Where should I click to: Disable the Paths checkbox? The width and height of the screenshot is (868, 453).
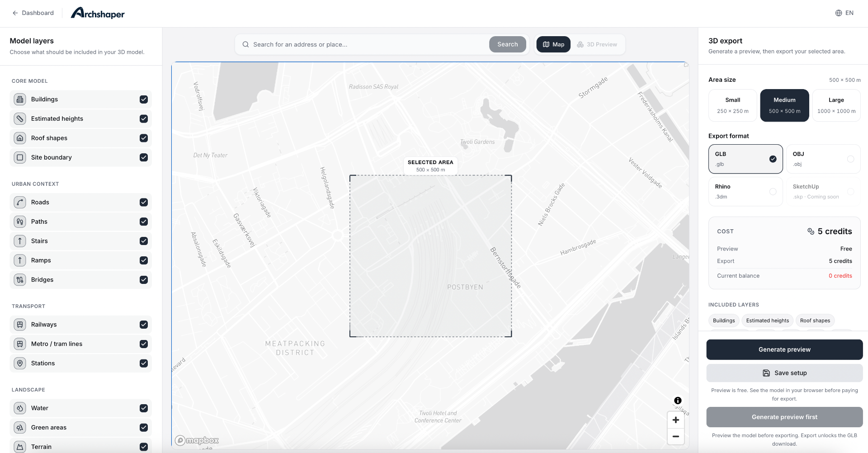click(x=144, y=222)
